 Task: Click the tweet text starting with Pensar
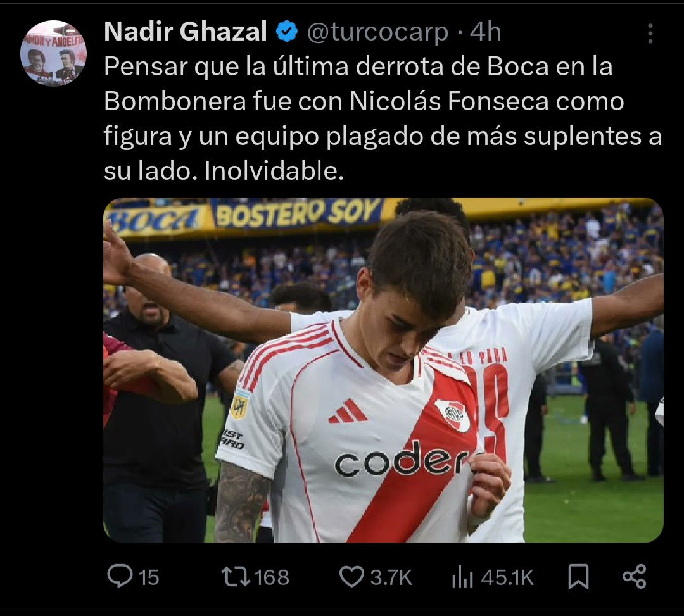383,118
